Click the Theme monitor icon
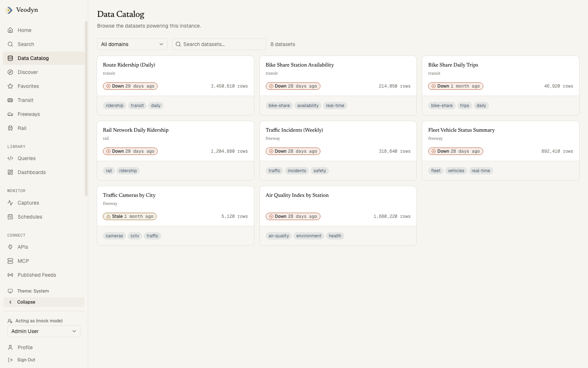Viewport: 588px width, 368px height. point(10,291)
